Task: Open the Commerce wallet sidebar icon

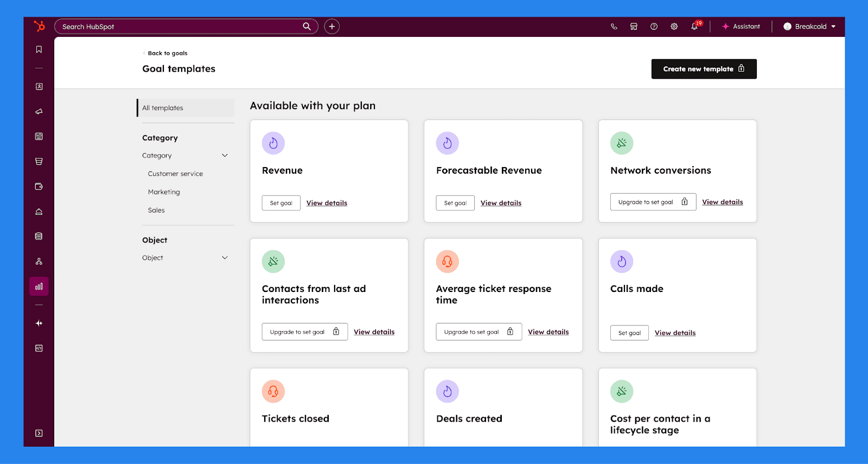Action: click(x=39, y=186)
